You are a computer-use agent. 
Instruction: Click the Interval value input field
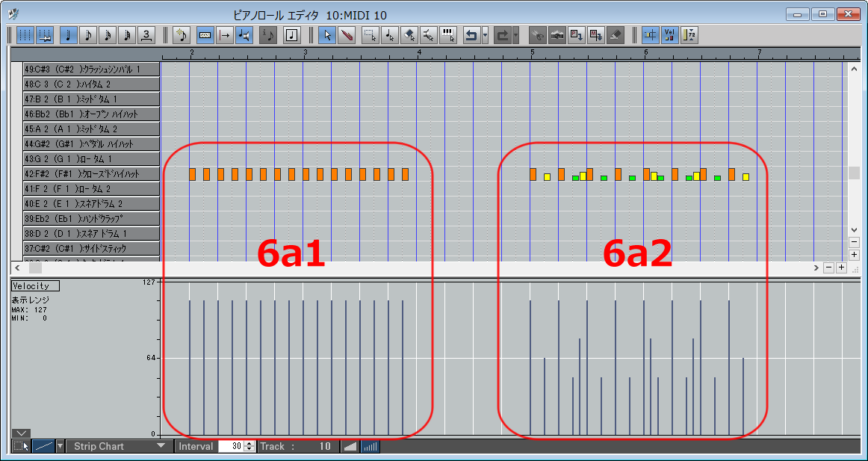click(231, 447)
